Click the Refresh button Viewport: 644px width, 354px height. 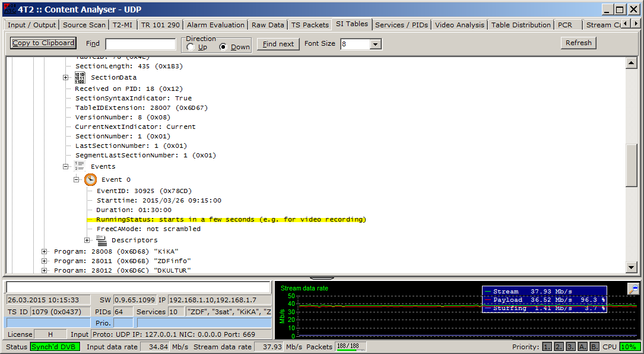pos(578,43)
